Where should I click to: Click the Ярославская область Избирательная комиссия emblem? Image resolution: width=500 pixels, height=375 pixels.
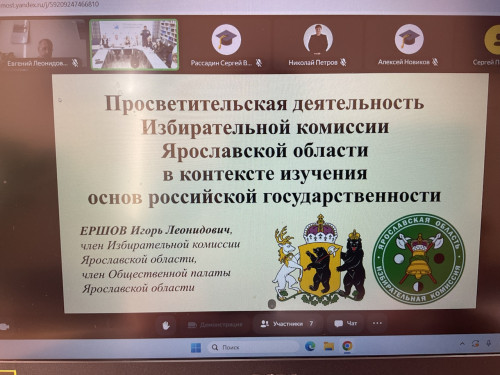pos(419,259)
